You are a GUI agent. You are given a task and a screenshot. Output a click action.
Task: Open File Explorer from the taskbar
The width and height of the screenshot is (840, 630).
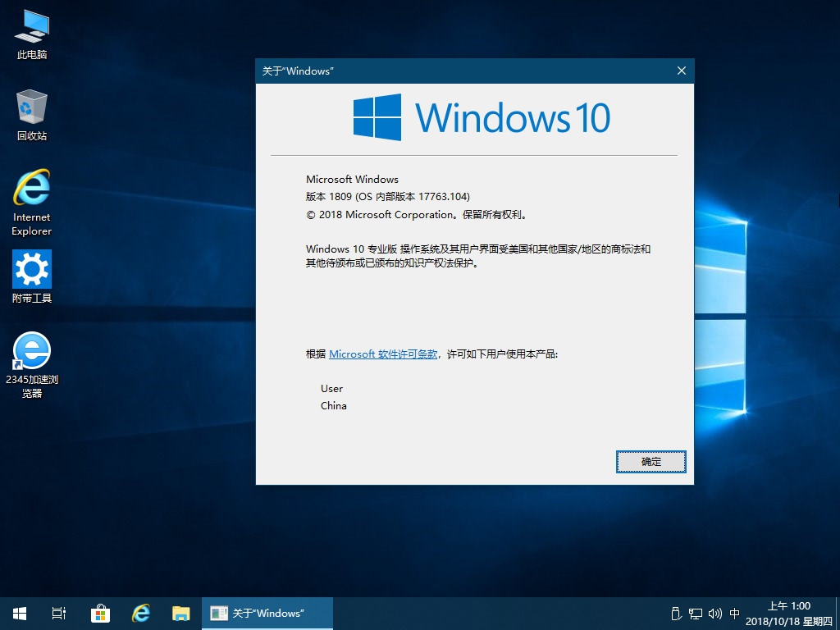click(x=181, y=614)
